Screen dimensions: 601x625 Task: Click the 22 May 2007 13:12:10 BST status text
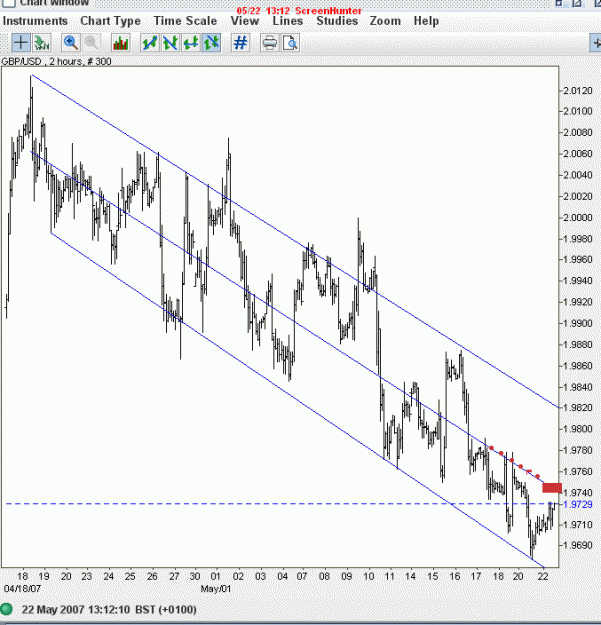[109, 609]
